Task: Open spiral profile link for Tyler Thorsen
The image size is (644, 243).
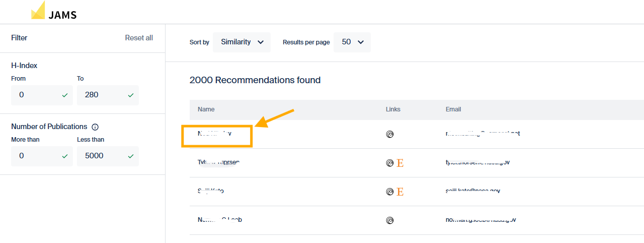Action: tap(389, 163)
